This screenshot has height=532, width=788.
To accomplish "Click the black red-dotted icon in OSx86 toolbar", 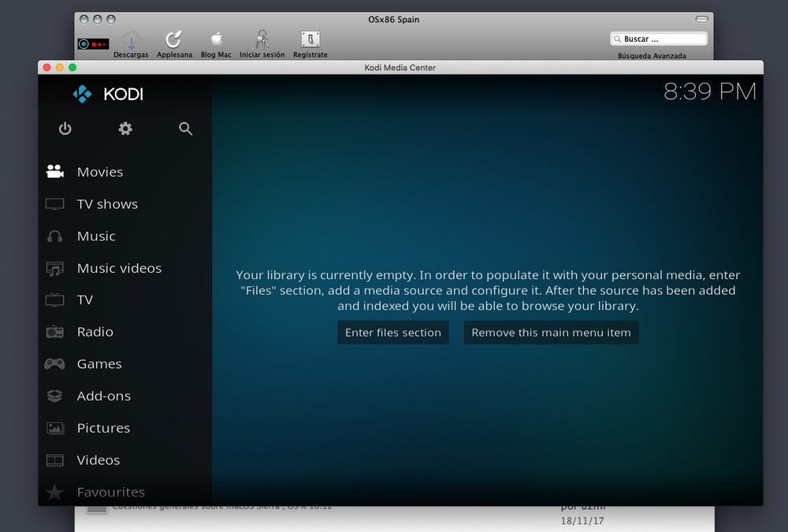I will coord(93,44).
